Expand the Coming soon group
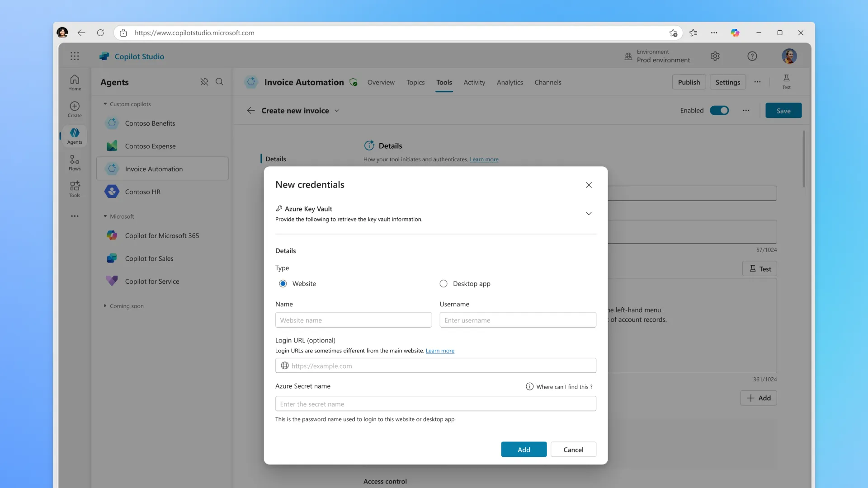868x488 pixels. click(105, 306)
